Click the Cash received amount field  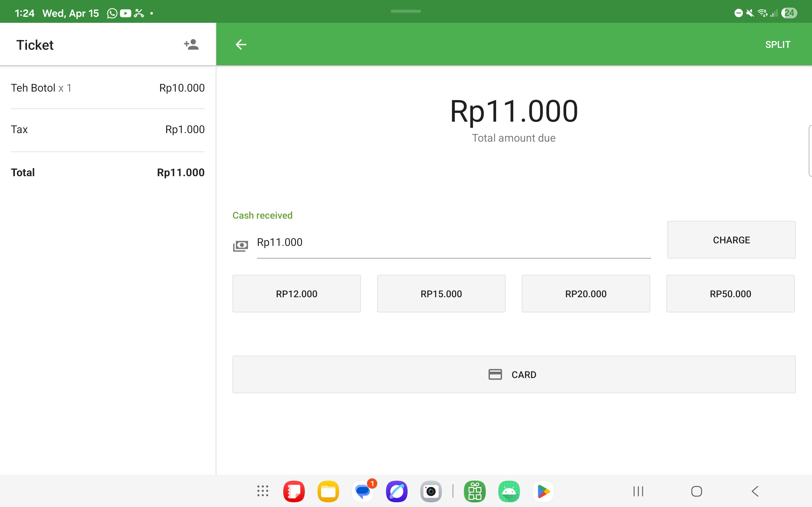coord(453,242)
